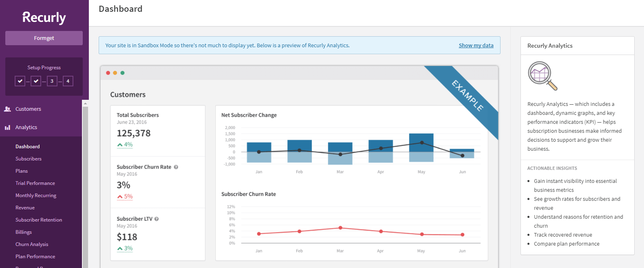This screenshot has height=268, width=644.
Task: Click the Subscriber LTV help icon
Action: pos(157,219)
